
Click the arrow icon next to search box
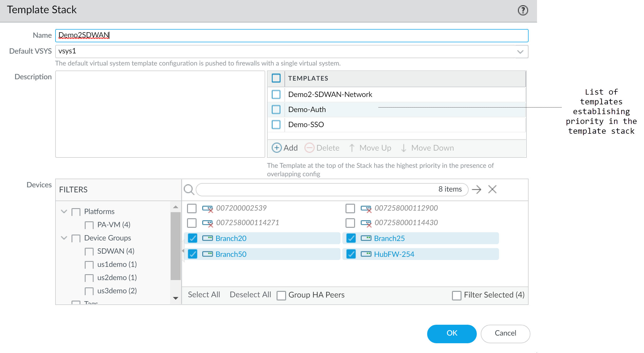(476, 189)
